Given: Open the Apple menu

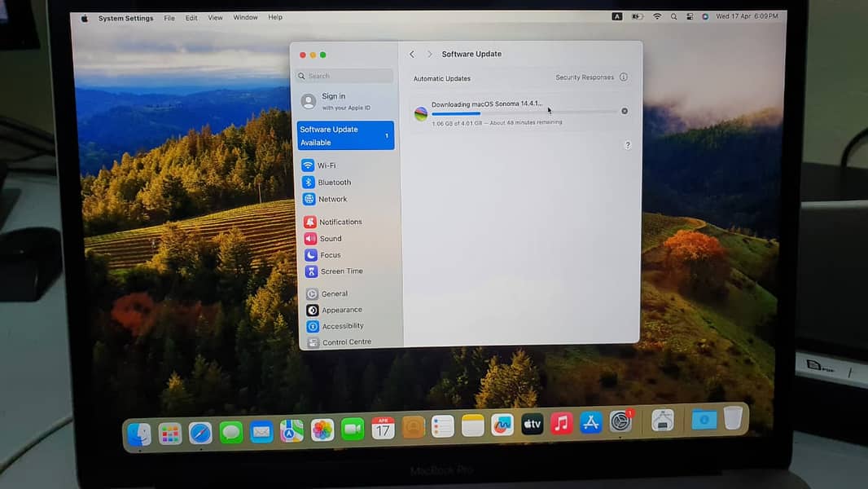Looking at the screenshot, I should pos(85,18).
